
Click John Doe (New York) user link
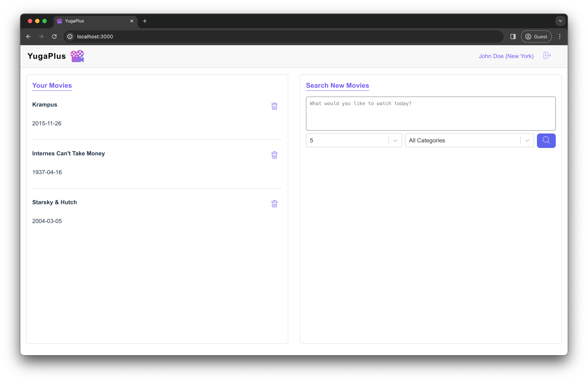pos(506,56)
